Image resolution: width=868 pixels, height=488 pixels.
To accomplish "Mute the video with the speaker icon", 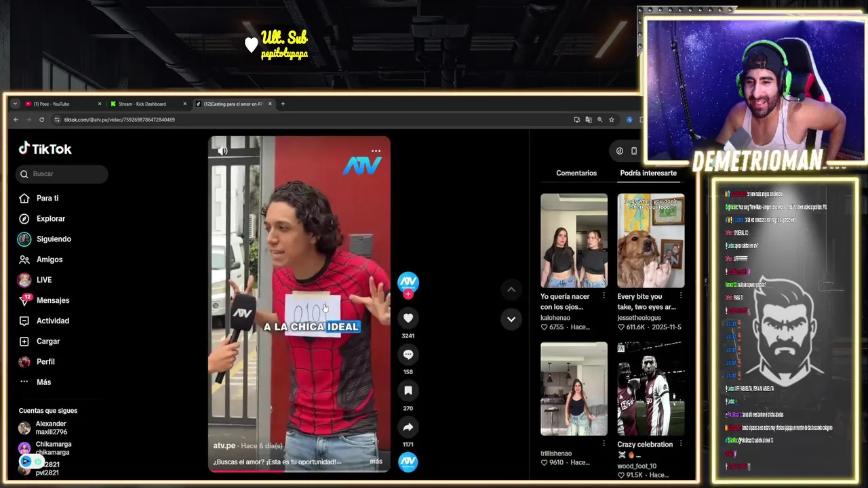I will (x=222, y=150).
